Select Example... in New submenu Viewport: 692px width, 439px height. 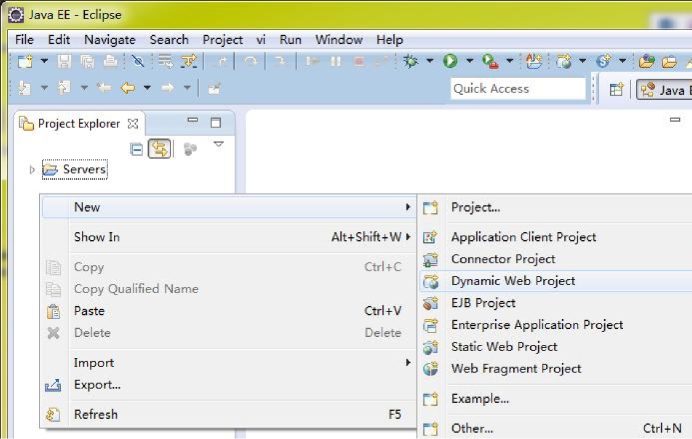point(555,399)
